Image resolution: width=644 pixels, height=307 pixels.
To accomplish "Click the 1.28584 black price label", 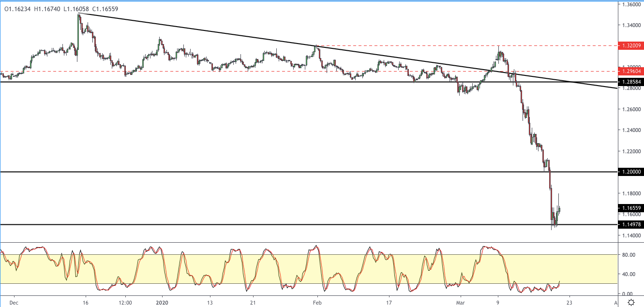I will tap(631, 82).
